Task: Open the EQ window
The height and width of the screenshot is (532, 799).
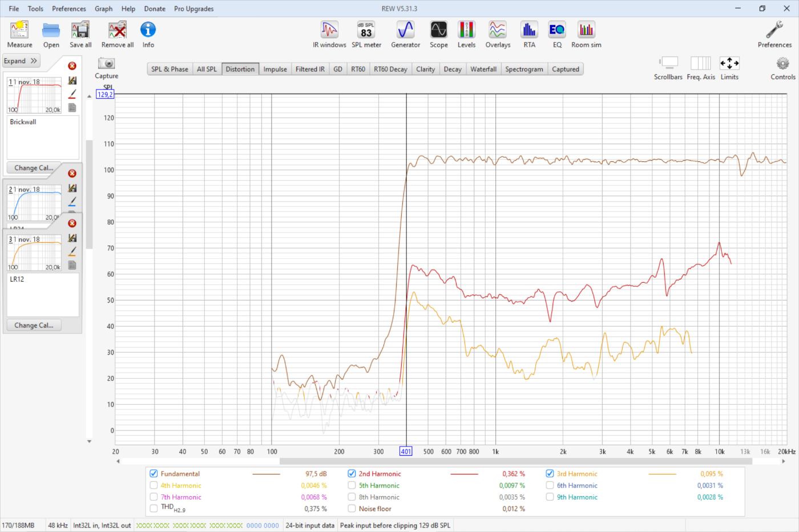Action: pyautogui.click(x=557, y=31)
